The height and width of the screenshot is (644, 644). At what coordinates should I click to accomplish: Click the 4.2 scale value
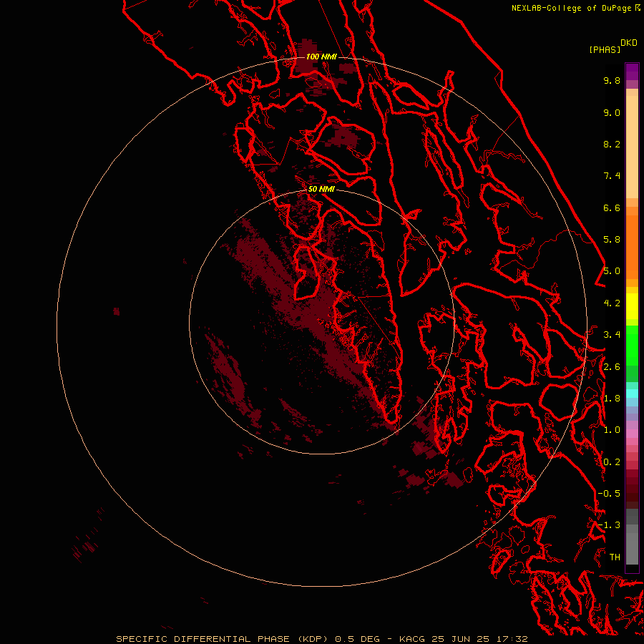(612, 303)
